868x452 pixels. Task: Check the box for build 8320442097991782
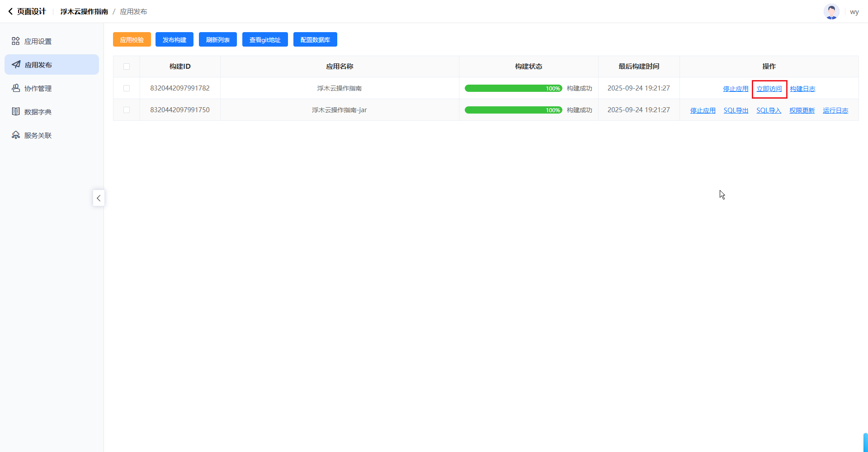pyautogui.click(x=127, y=88)
